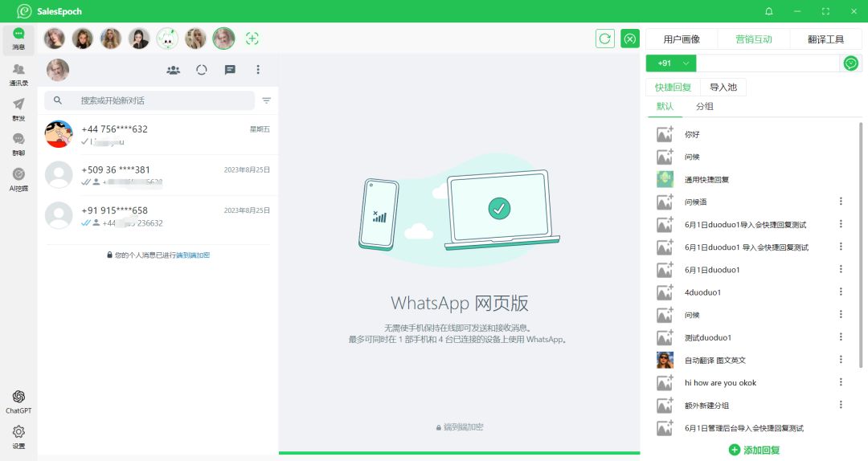The width and height of the screenshot is (868, 461).
Task: Click the notification bell icon
Action: coord(769,11)
